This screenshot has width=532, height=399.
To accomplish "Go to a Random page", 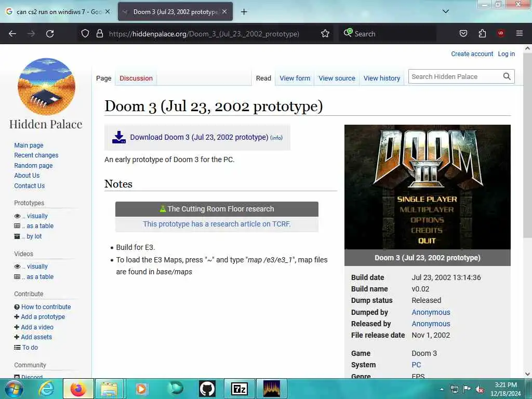I will [x=33, y=166].
